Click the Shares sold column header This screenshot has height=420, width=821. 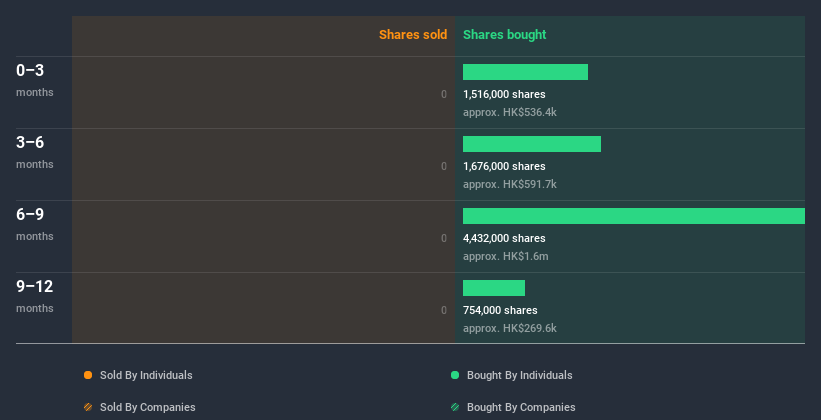pyautogui.click(x=413, y=35)
